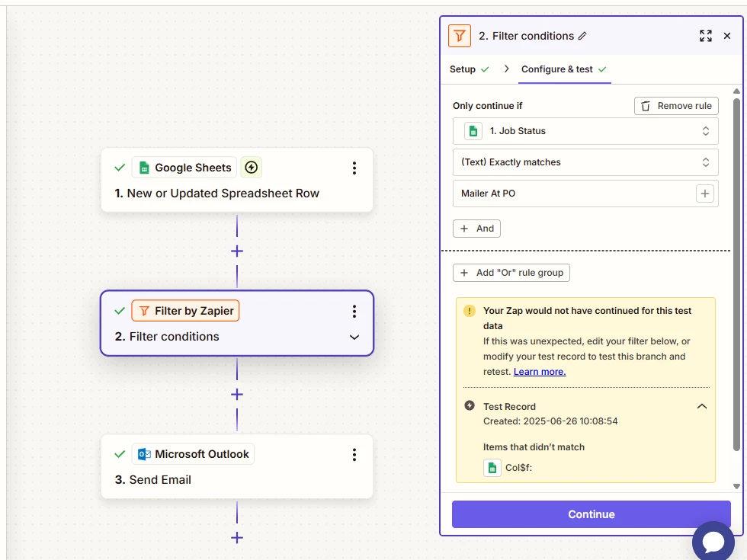Screen dimensions: 747x560
Task: Click the Created: 2025-06-26 10:08:54 text
Action: point(550,421)
